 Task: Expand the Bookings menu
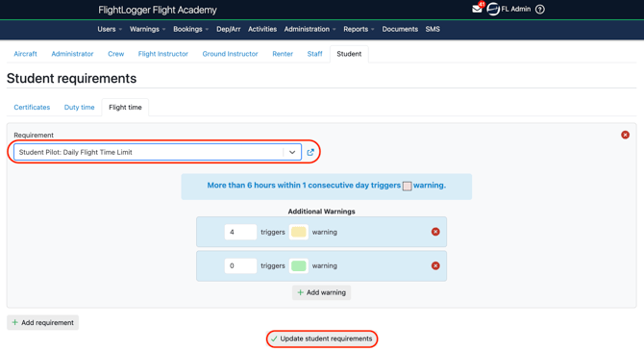191,29
